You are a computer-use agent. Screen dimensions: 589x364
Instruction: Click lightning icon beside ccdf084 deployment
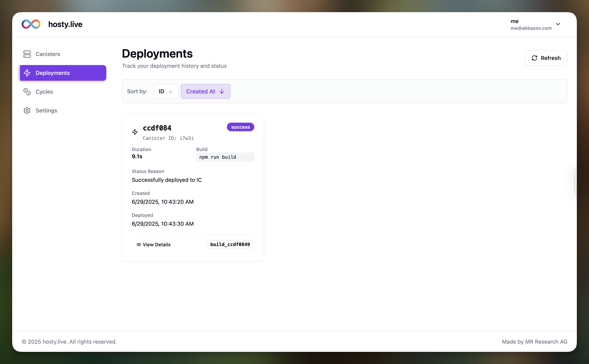click(135, 132)
